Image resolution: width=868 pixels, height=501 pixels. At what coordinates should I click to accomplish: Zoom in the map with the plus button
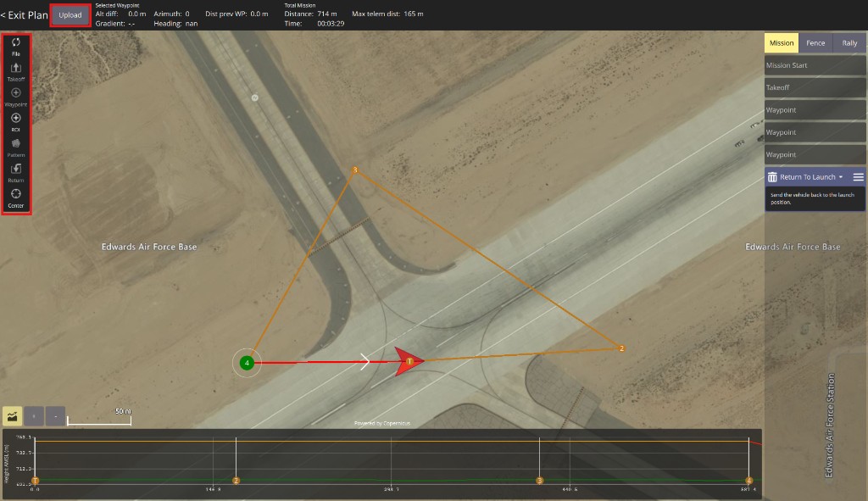point(34,415)
